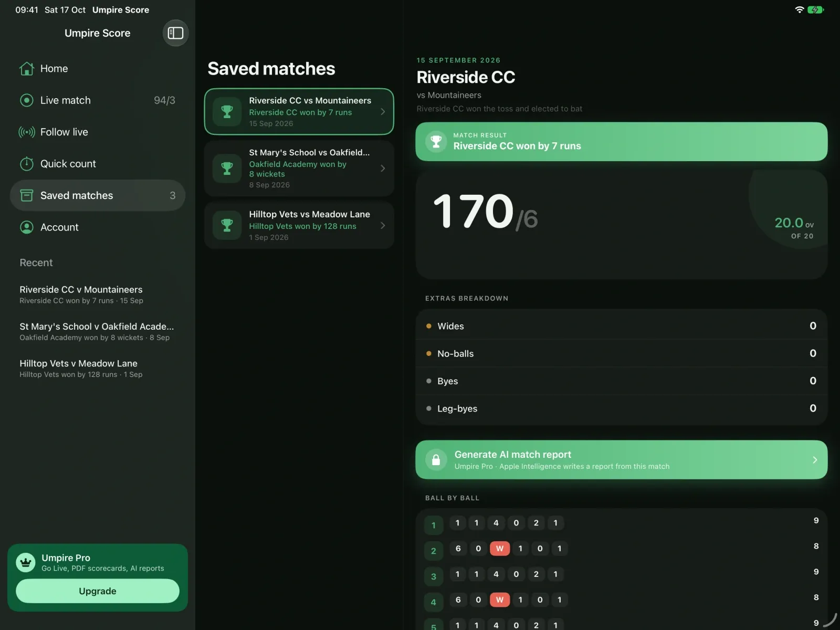Select the Hilltop Vets vs Meadow Lane card

[x=299, y=225]
